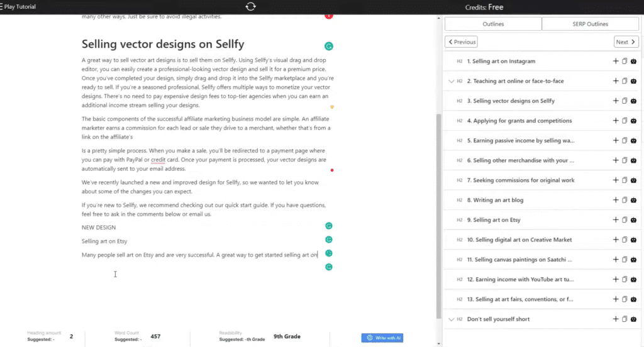The width and height of the screenshot is (644, 347).
Task: Select outline '8. Writing an art blog' text
Action: (495, 200)
